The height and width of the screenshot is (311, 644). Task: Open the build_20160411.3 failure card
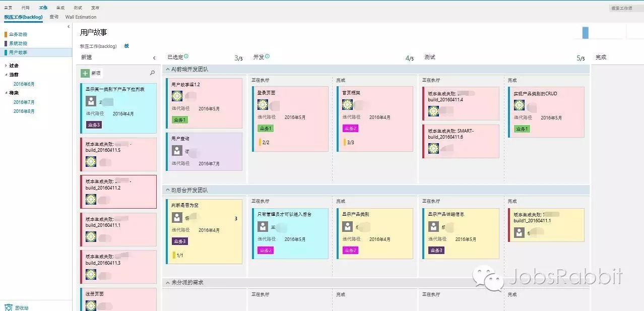click(119, 267)
